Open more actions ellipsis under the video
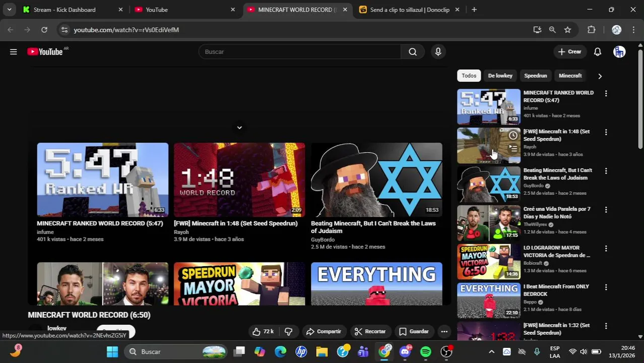The height and width of the screenshot is (363, 644). [444, 331]
